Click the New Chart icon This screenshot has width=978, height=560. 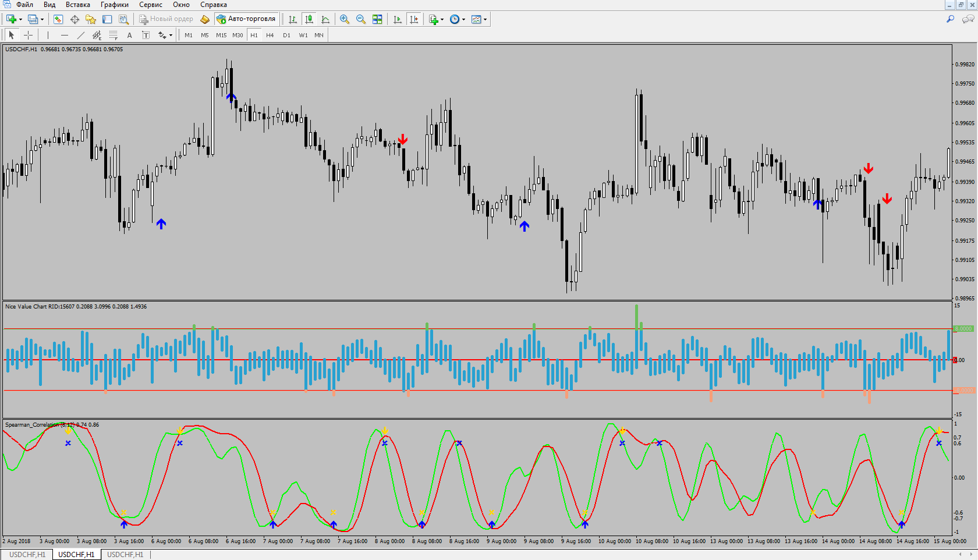[x=11, y=19]
